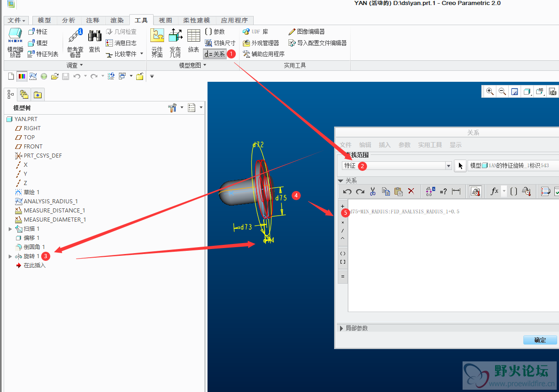Screen dimensions: 559x392
Task: Expand the 扫描 1 tree node
Action: pos(11,228)
